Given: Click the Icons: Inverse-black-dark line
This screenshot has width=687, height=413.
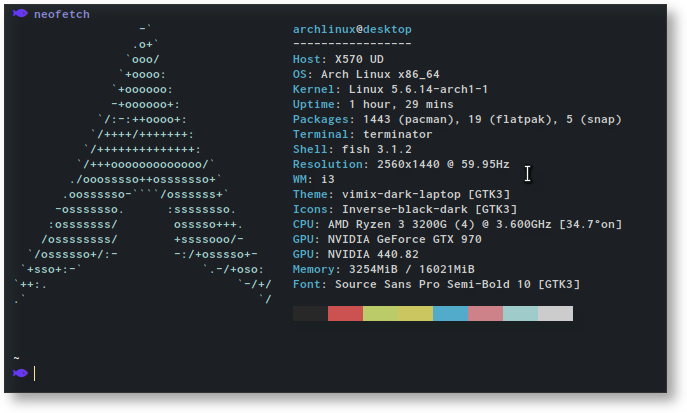Looking at the screenshot, I should (x=405, y=209).
